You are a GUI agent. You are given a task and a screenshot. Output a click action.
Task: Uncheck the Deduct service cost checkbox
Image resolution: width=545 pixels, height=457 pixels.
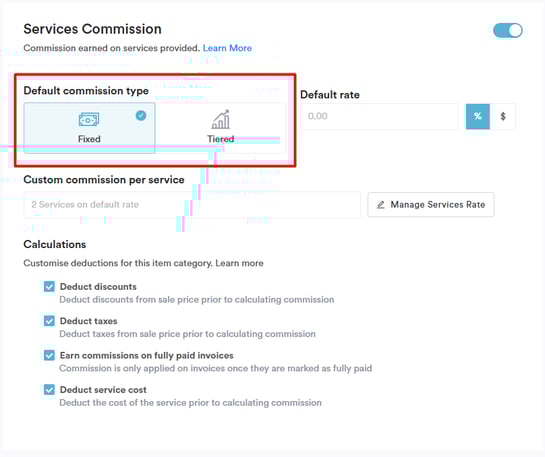coord(49,390)
